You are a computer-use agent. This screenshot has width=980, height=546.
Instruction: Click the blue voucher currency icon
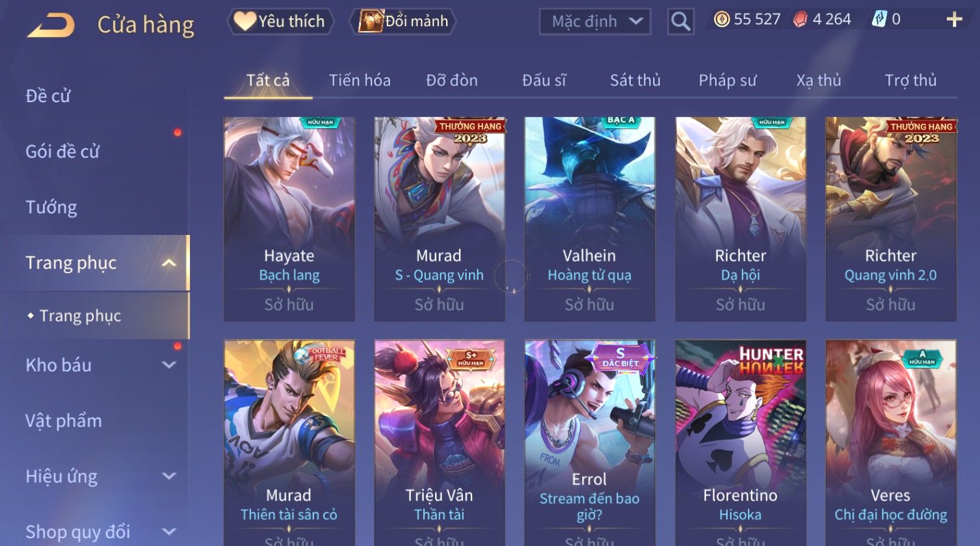pyautogui.click(x=879, y=20)
